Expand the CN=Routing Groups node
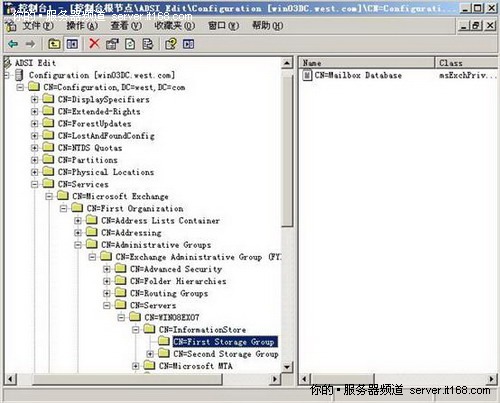Screen dimensions: 500x403 107,293
